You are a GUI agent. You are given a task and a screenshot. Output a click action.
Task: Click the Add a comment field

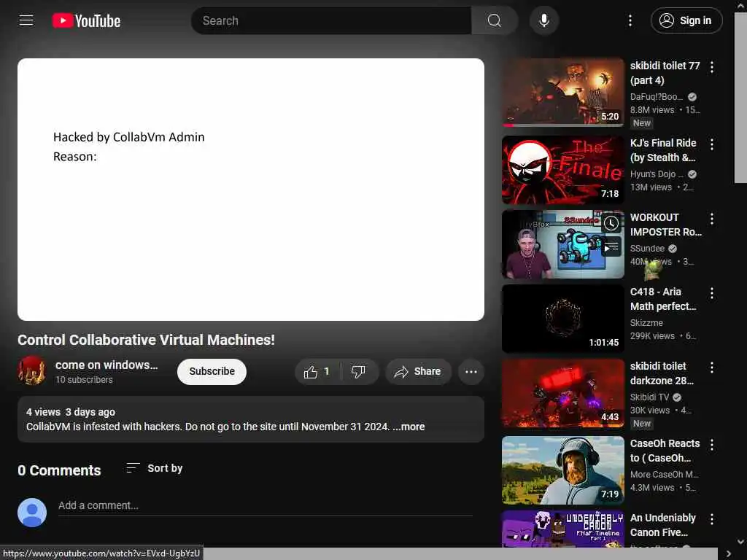click(265, 506)
